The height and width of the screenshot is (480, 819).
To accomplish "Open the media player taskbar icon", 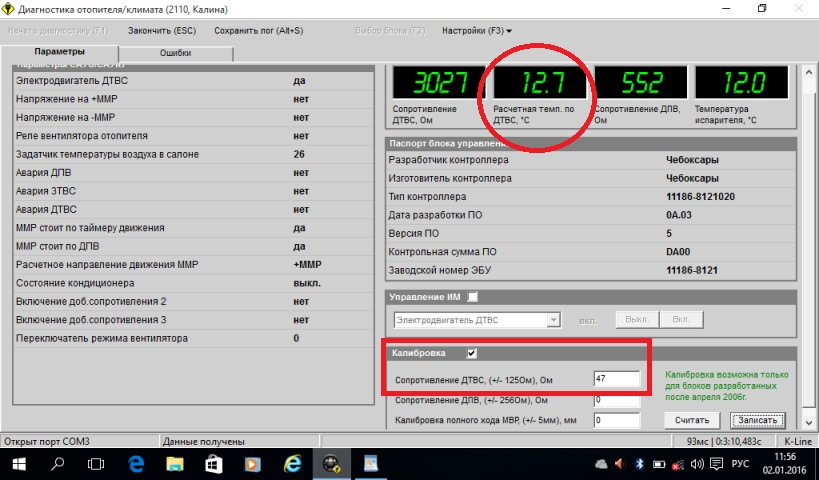I will click(x=253, y=464).
